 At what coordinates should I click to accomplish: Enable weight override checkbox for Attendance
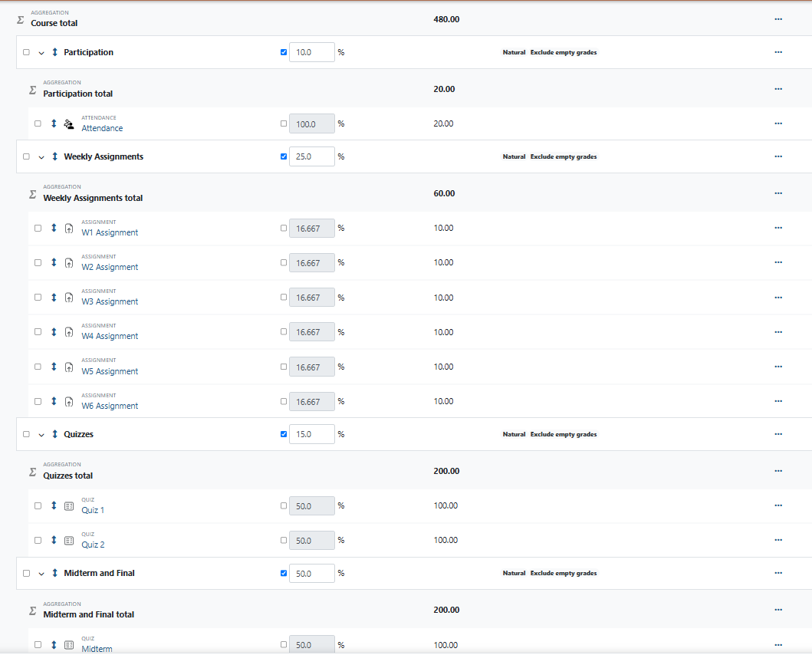[284, 123]
